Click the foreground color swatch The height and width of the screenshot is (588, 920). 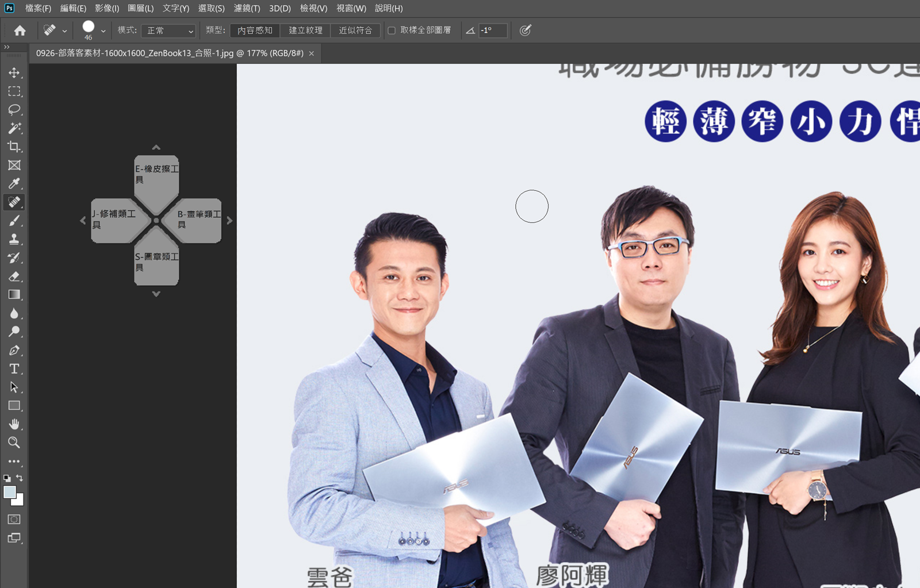(10, 493)
